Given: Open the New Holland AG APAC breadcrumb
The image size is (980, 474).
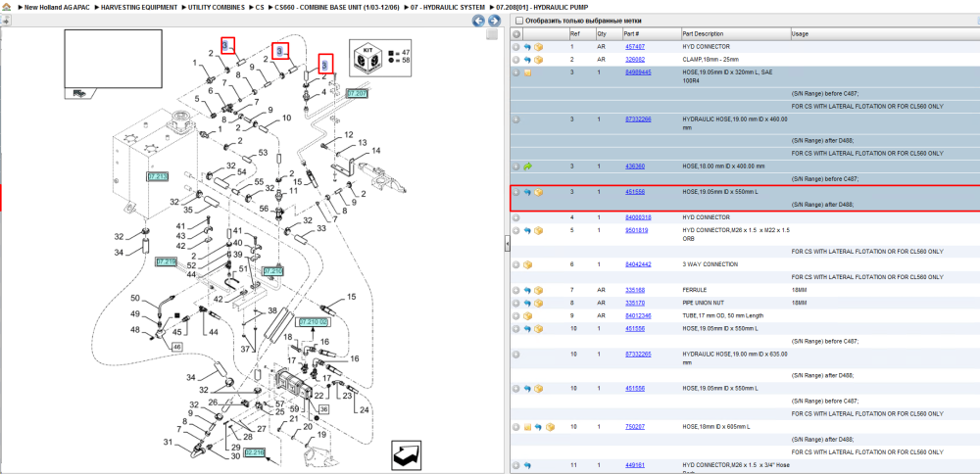Looking at the screenshot, I should coord(57,7).
